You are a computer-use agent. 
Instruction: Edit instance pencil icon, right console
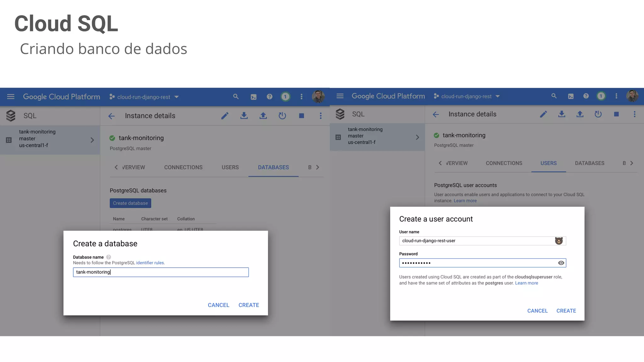tap(543, 114)
